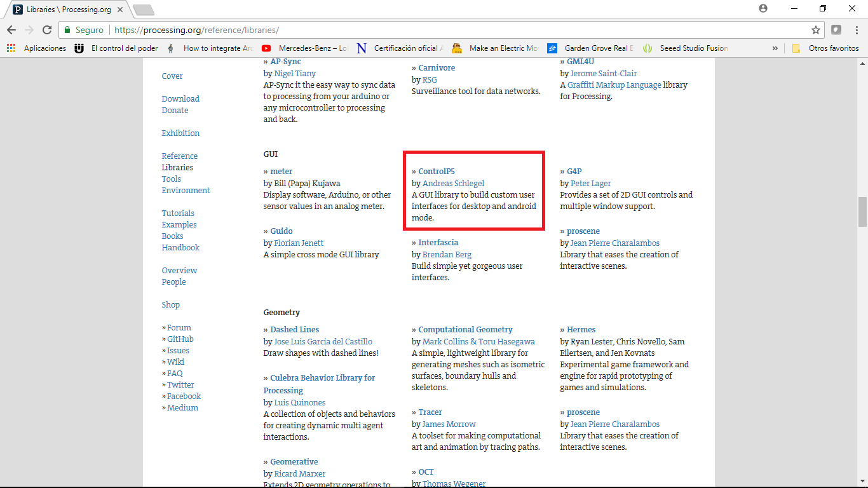Open the Issues link

(x=178, y=351)
